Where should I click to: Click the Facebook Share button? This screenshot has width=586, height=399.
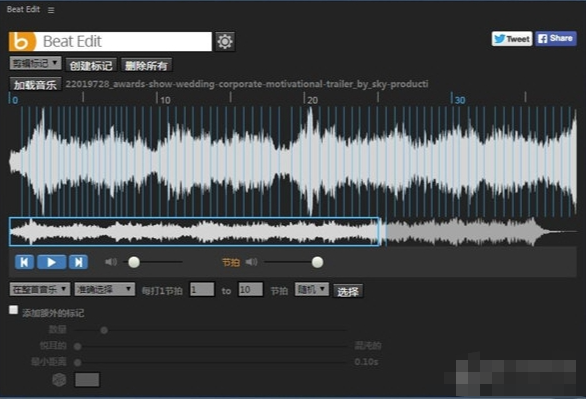[556, 38]
